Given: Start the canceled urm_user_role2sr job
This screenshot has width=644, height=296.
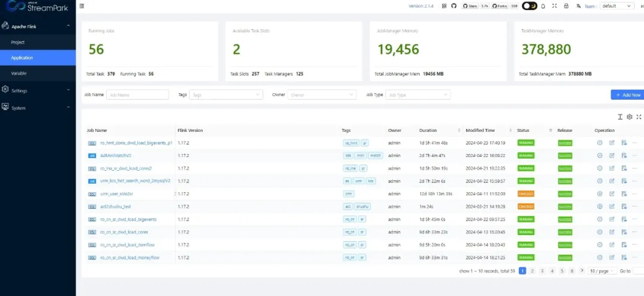Looking at the screenshot, I should pyautogui.click(x=600, y=194).
